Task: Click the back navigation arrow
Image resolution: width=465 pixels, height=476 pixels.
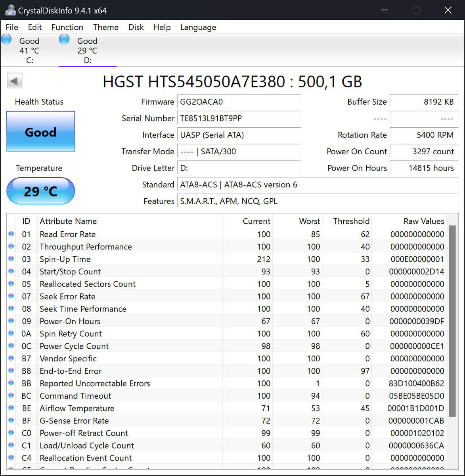Action: tap(14, 81)
